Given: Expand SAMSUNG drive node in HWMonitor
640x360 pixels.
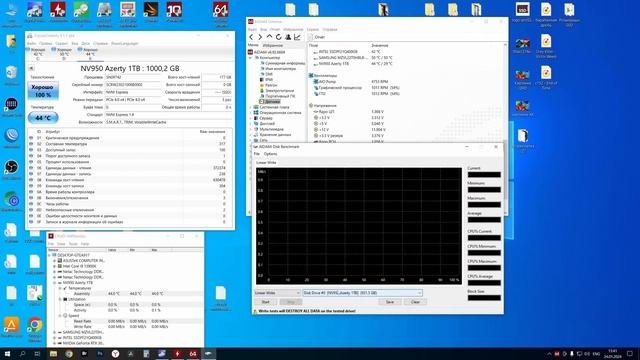Looking at the screenshot, I should pos(55,332).
